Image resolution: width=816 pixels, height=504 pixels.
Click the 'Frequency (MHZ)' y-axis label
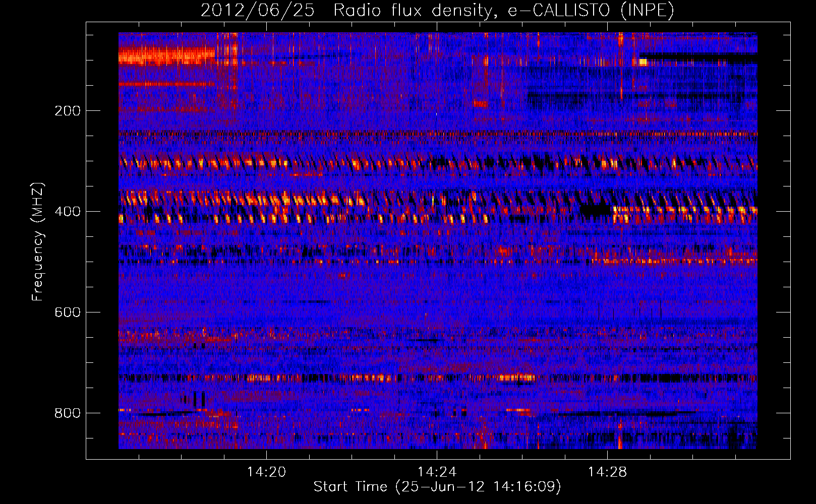coord(38,242)
